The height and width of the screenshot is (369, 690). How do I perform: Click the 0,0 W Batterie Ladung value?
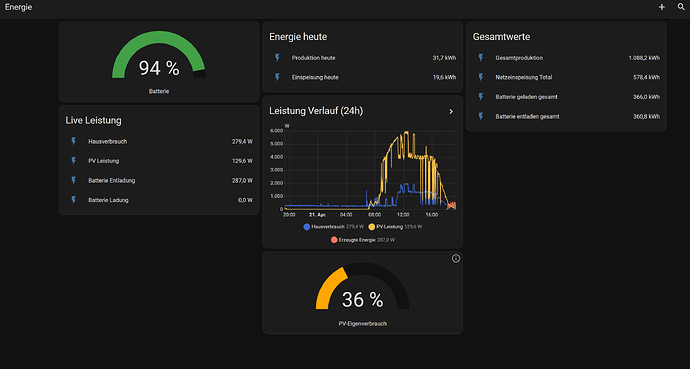(x=246, y=200)
